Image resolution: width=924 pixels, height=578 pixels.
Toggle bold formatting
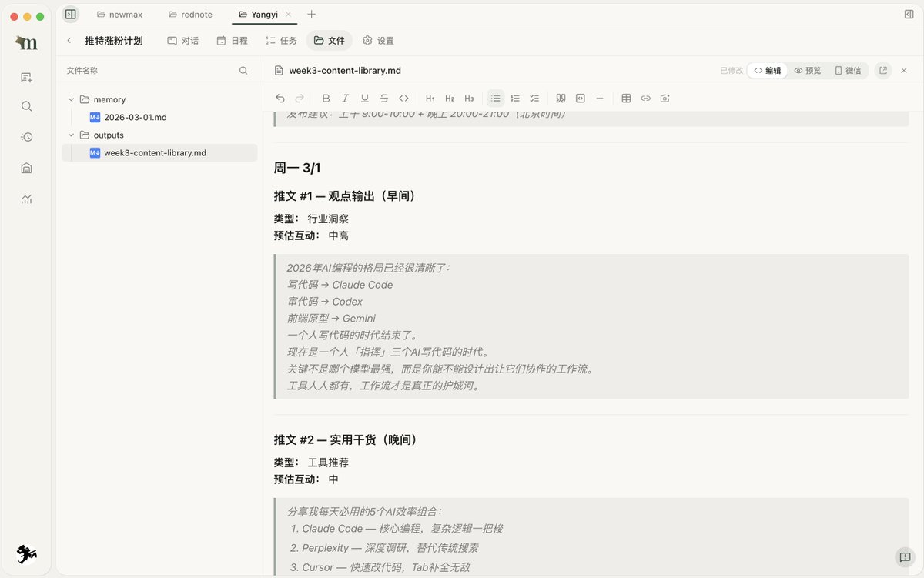pyautogui.click(x=326, y=99)
